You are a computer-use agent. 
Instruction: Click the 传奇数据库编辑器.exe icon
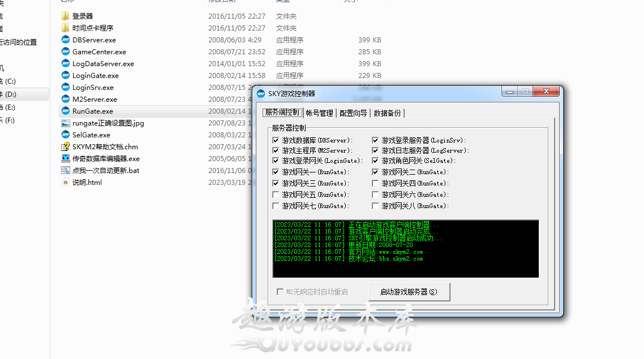point(65,158)
